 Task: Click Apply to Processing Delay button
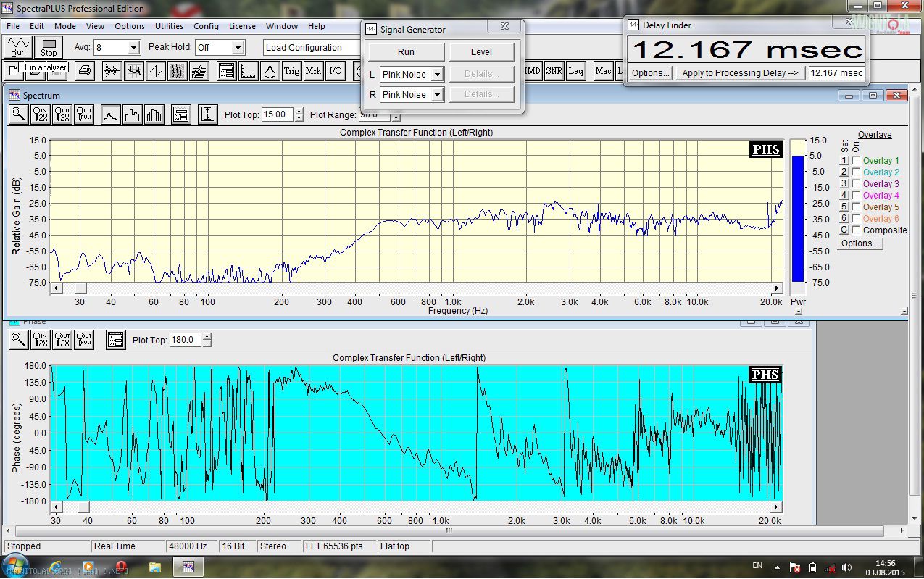pos(740,73)
